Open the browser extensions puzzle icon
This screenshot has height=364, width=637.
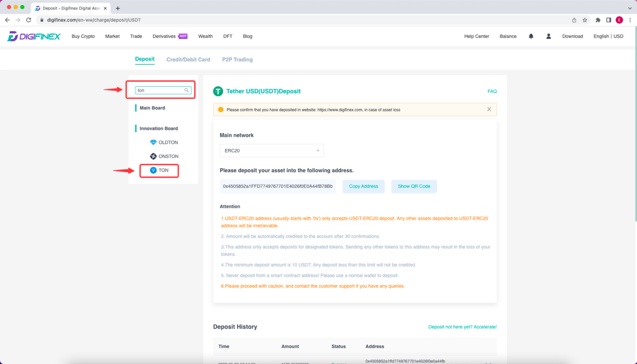pos(598,20)
